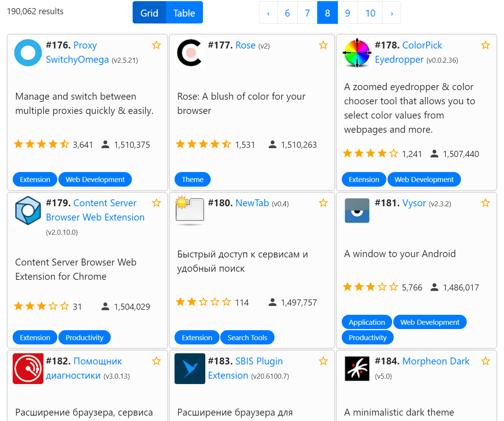Click NewTab star rating 114

(x=212, y=302)
